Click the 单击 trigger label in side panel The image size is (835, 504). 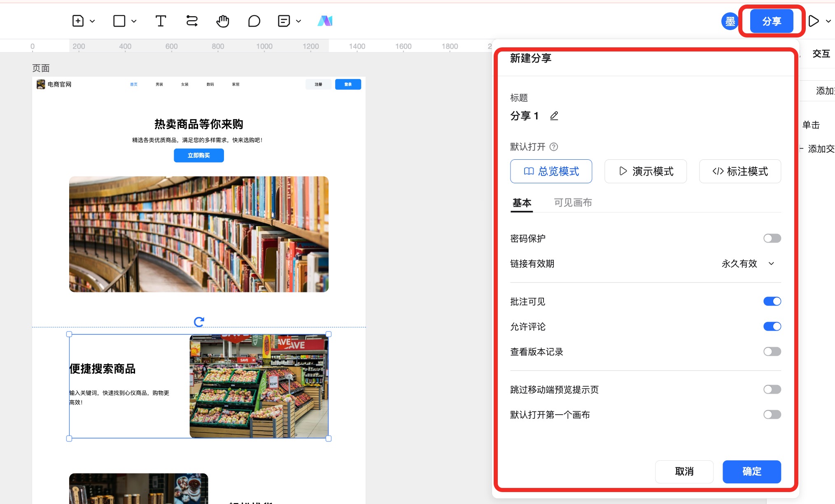tap(811, 125)
